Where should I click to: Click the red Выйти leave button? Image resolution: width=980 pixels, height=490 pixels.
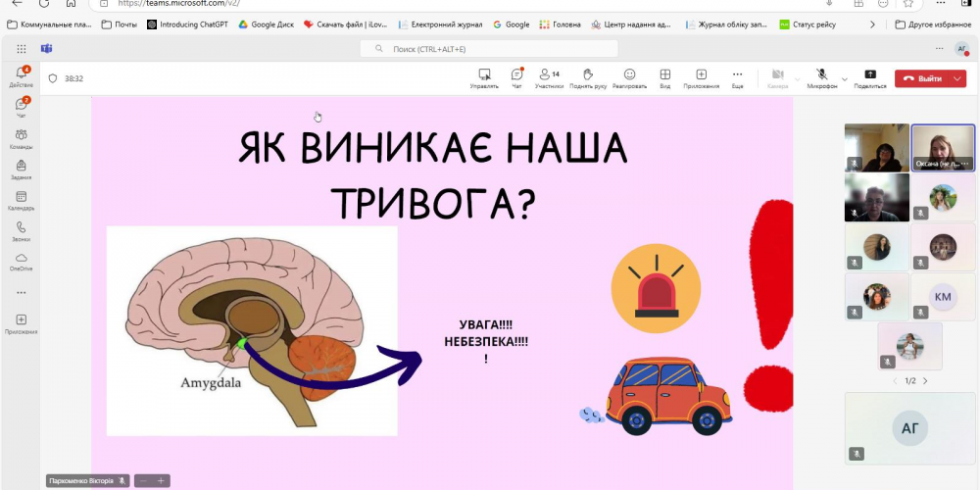921,78
